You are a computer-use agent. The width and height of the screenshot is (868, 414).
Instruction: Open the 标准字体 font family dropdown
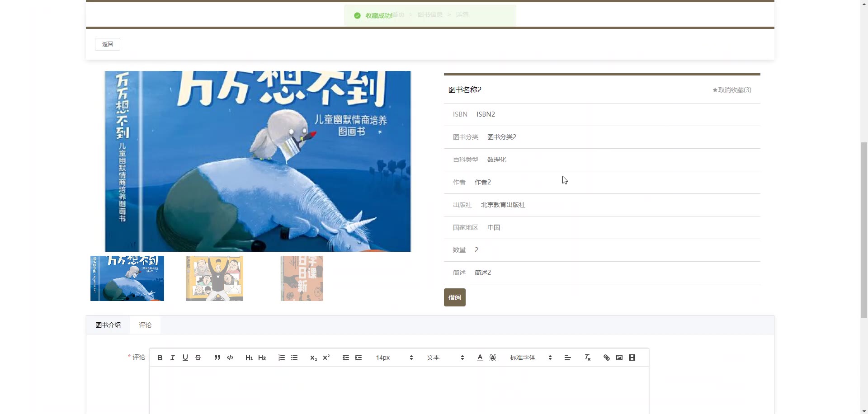(531, 358)
